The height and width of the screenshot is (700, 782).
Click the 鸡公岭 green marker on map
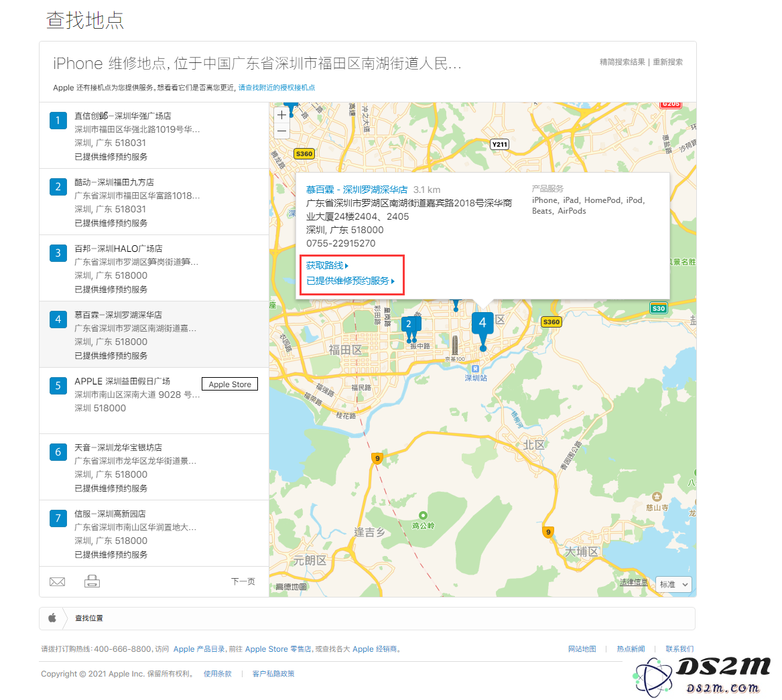pos(423,515)
